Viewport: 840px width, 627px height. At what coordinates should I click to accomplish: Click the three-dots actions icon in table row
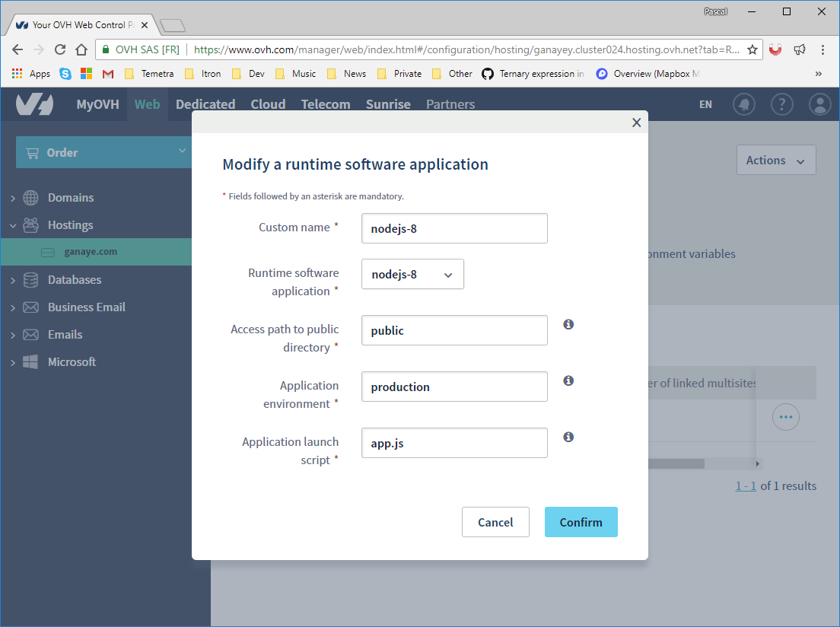coord(785,417)
